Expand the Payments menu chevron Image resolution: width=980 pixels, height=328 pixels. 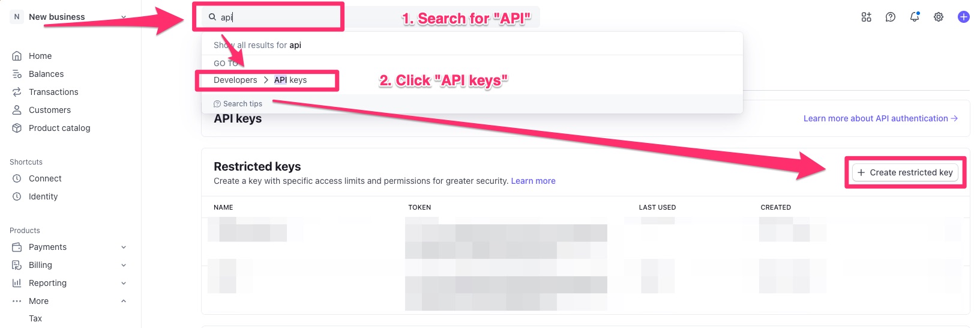coord(124,247)
